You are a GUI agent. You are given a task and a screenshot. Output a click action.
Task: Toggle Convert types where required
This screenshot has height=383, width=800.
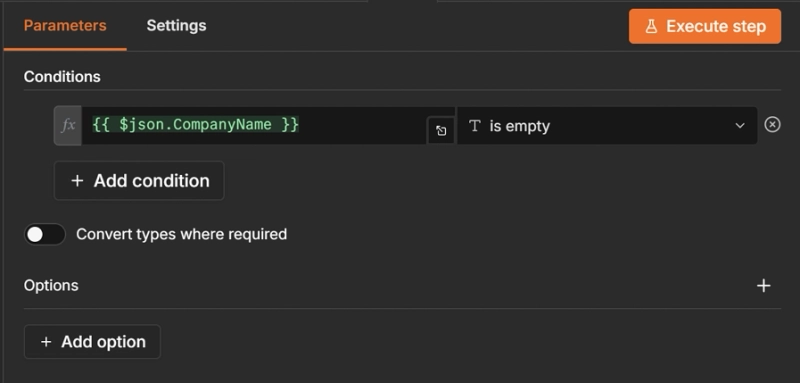(45, 235)
